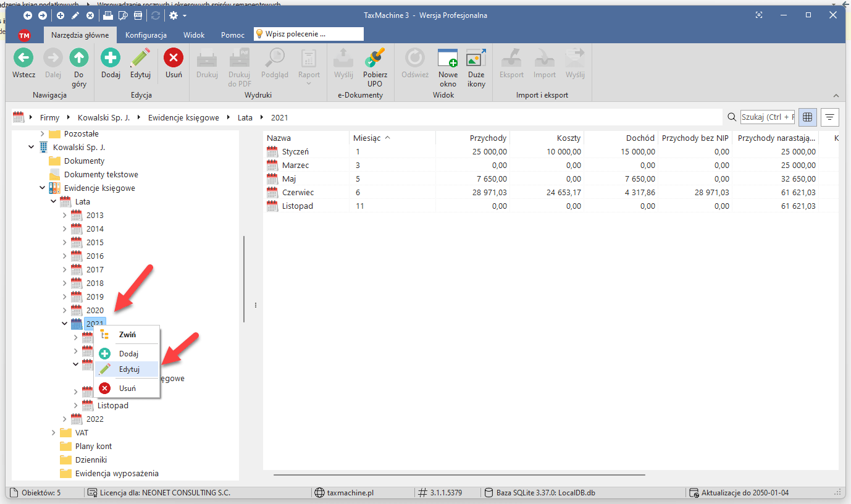Open the Konfiguracja ribbon tab
The width and height of the screenshot is (851, 504).
tap(146, 35)
